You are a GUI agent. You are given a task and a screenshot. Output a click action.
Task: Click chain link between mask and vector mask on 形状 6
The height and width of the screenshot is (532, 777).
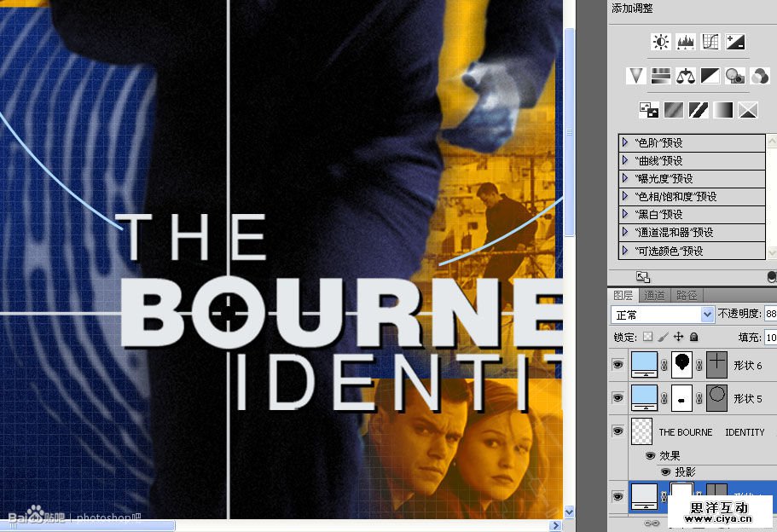(699, 365)
